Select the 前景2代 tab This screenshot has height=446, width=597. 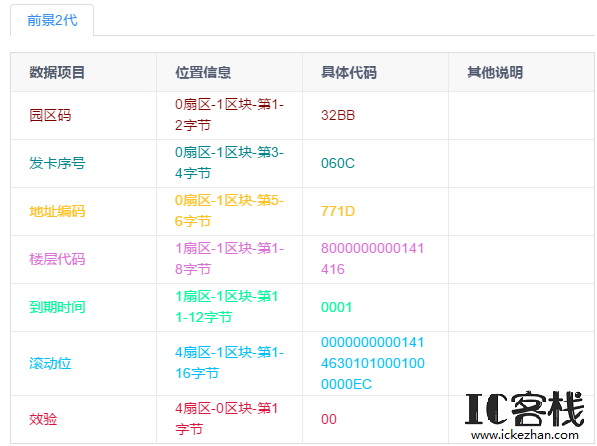click(52, 20)
